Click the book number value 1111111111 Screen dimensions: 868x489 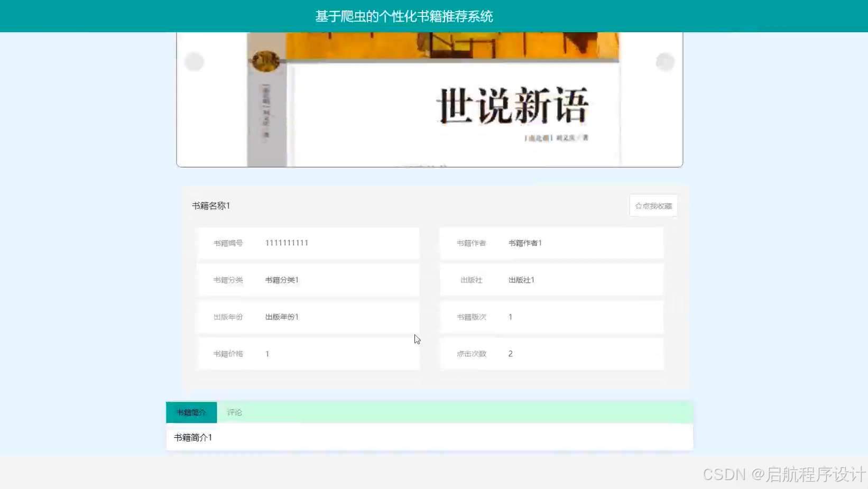click(x=287, y=243)
